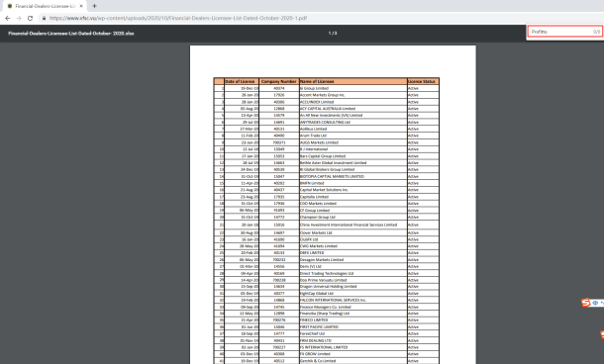Click the "License Status" column header
Screen dimensions: 604x364
[x=423, y=81]
